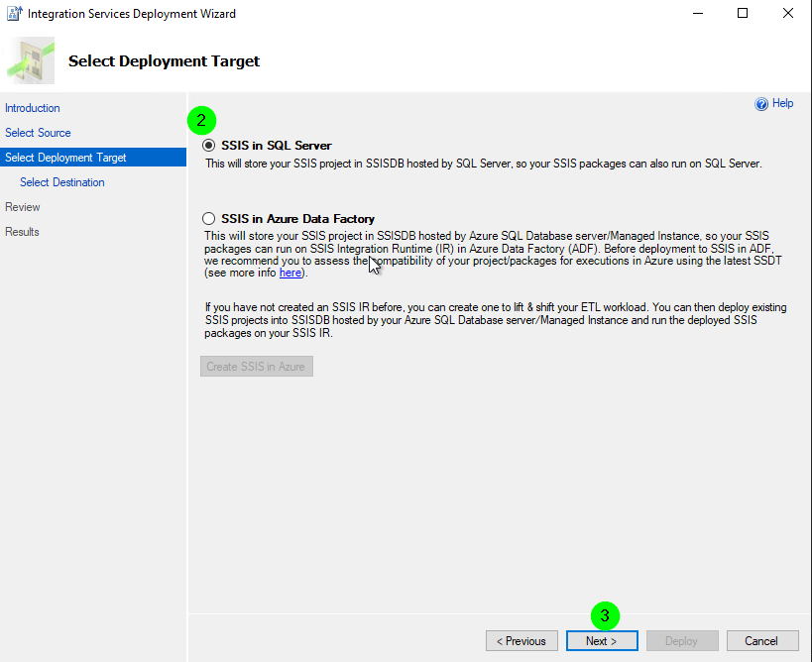Image resolution: width=812 pixels, height=662 pixels.
Task: Open Help from the top right
Action: coord(782,103)
